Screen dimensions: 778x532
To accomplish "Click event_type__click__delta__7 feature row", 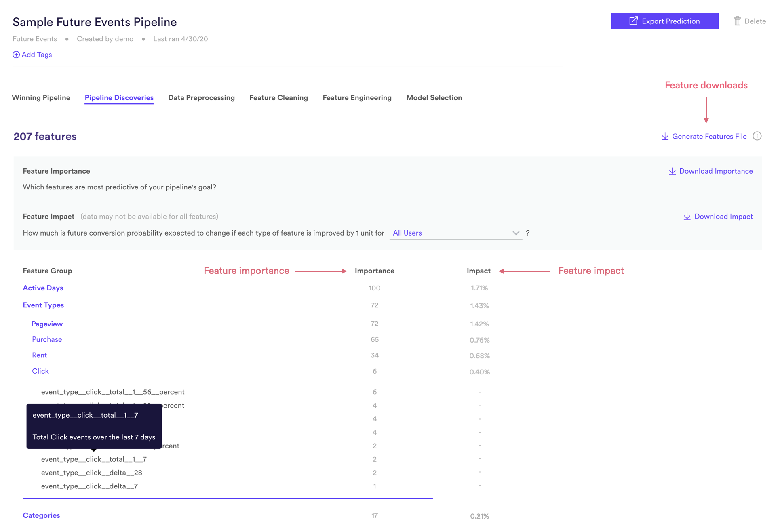I will [89, 486].
